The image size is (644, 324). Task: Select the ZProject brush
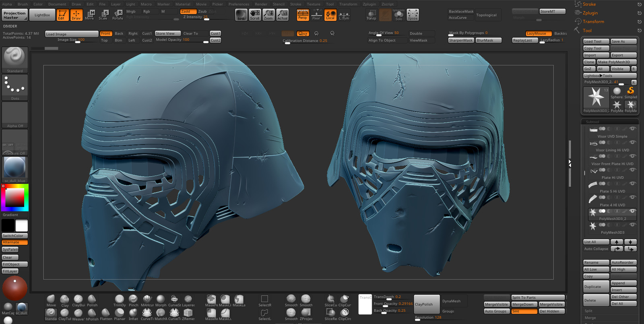click(306, 314)
